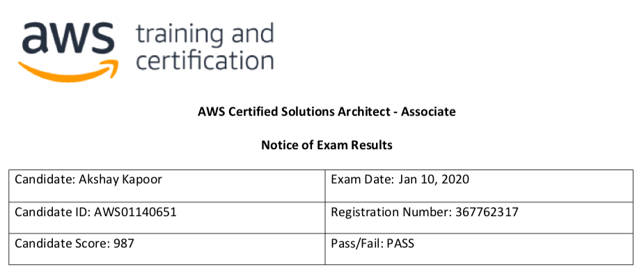Image resolution: width=644 pixels, height=274 pixels.
Task: Select the candidate name 'Akshay Kapoor'
Action: [120, 181]
